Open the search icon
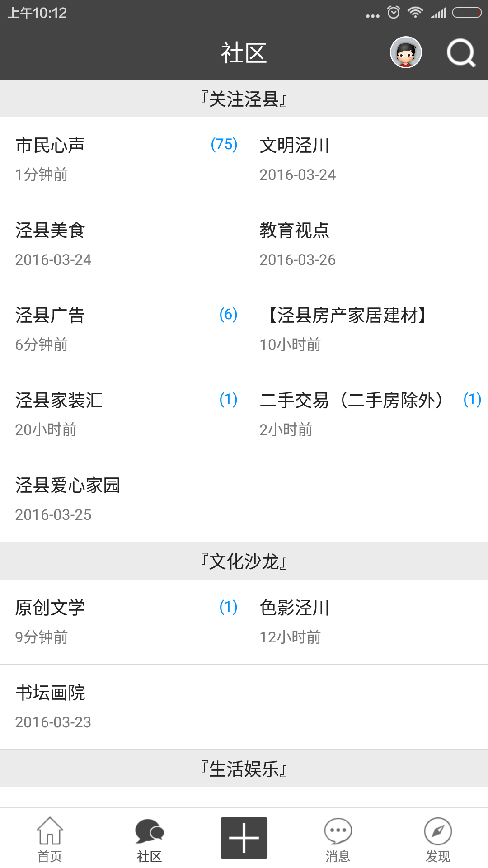Screen dimensions: 488x868 (461, 52)
